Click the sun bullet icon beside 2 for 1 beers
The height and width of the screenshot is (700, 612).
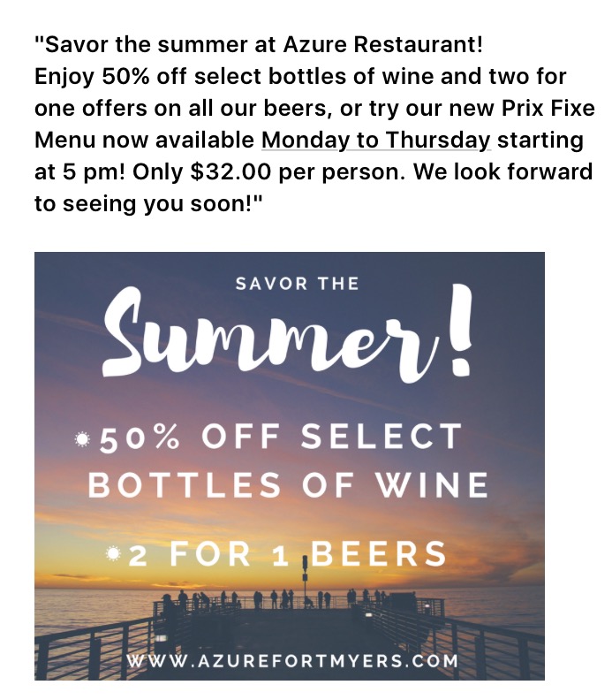pos(113,554)
